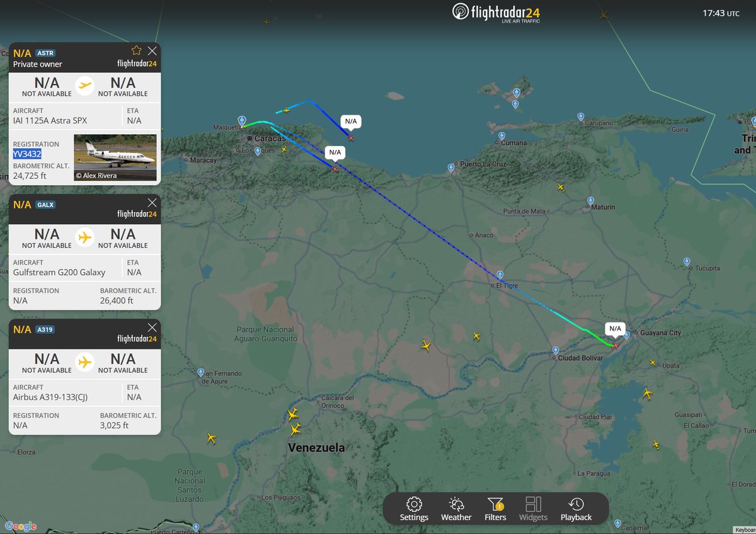Select the airport pin on Margarita island
The width and height of the screenshot is (756, 534).
tap(516, 93)
